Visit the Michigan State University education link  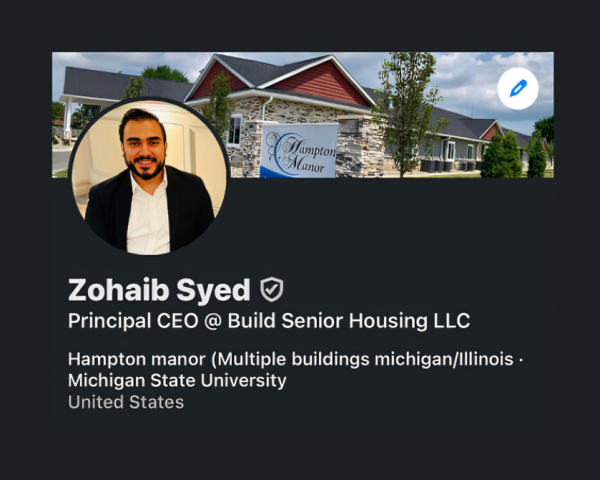pyautogui.click(x=177, y=380)
